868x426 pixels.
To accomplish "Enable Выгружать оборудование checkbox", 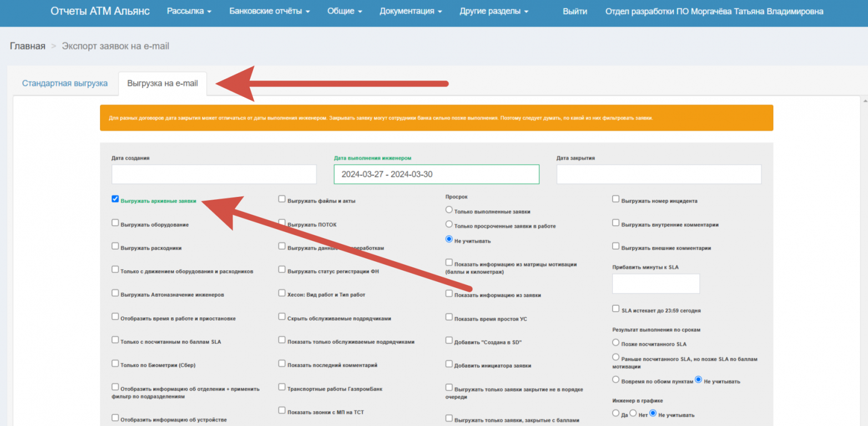I will [x=115, y=223].
